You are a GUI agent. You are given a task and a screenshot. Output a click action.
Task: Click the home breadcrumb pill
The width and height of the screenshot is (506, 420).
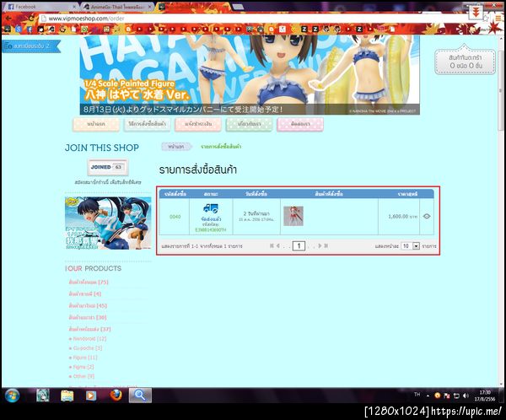click(176, 147)
